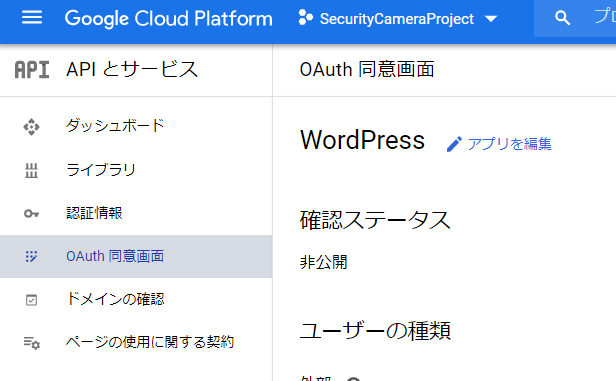616x381 pixels.
Task: Open the SecurityCameraProject project selector
Action: [x=398, y=18]
